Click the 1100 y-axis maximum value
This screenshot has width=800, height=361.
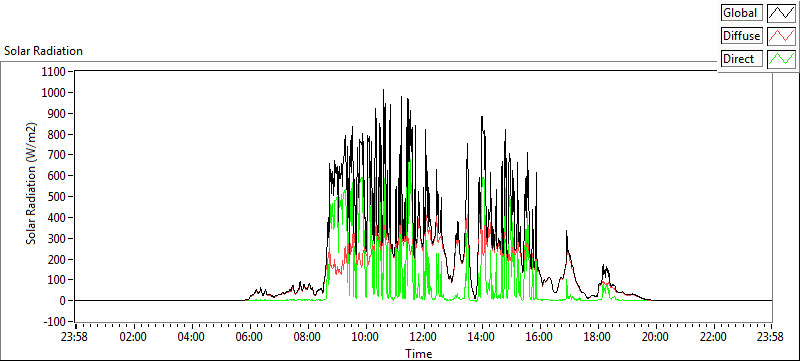click(55, 71)
